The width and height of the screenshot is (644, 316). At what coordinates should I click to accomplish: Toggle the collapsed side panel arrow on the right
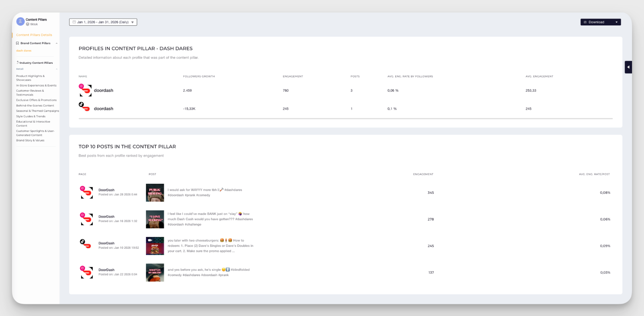[628, 67]
